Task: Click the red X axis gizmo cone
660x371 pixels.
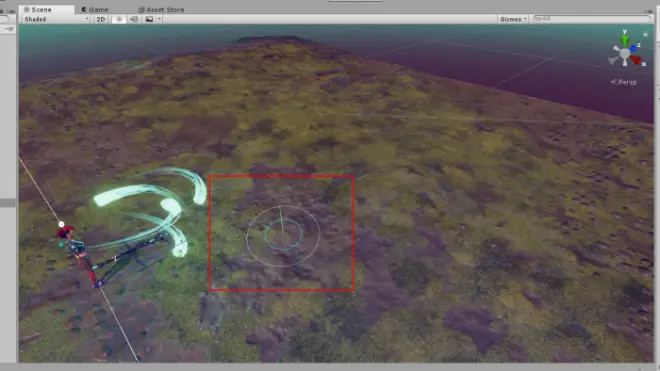Action: [636, 61]
